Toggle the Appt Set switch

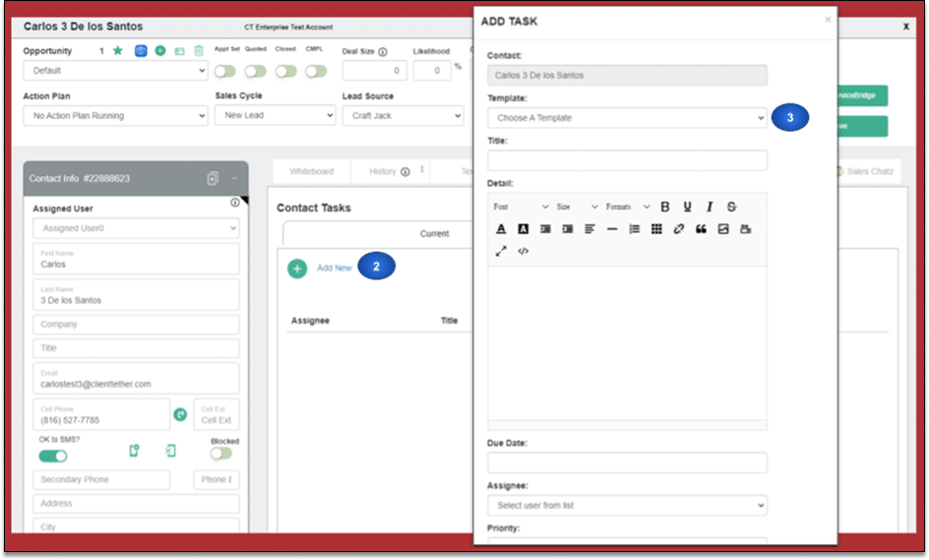(225, 71)
